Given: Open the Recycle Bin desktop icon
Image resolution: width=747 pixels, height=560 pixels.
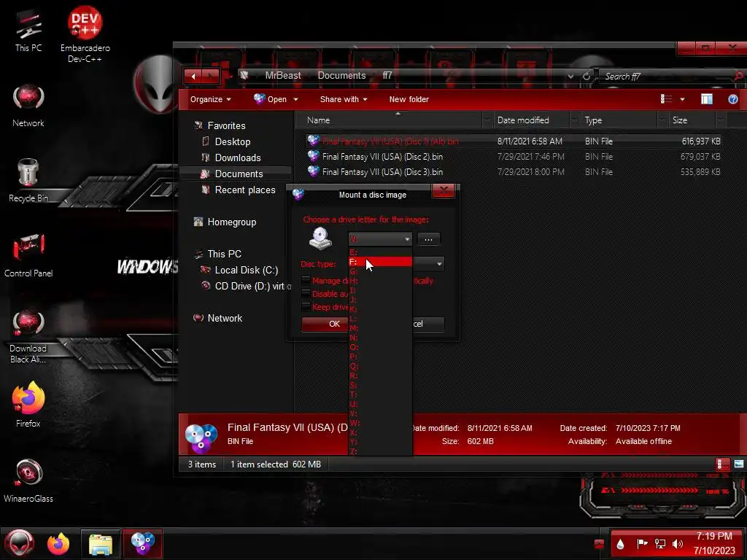Looking at the screenshot, I should pyautogui.click(x=28, y=181).
